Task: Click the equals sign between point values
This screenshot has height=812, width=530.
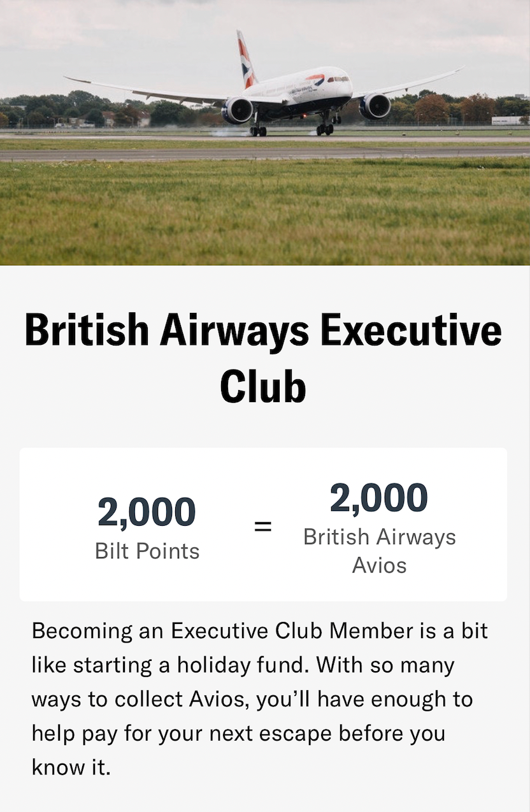Action: pyautogui.click(x=262, y=527)
